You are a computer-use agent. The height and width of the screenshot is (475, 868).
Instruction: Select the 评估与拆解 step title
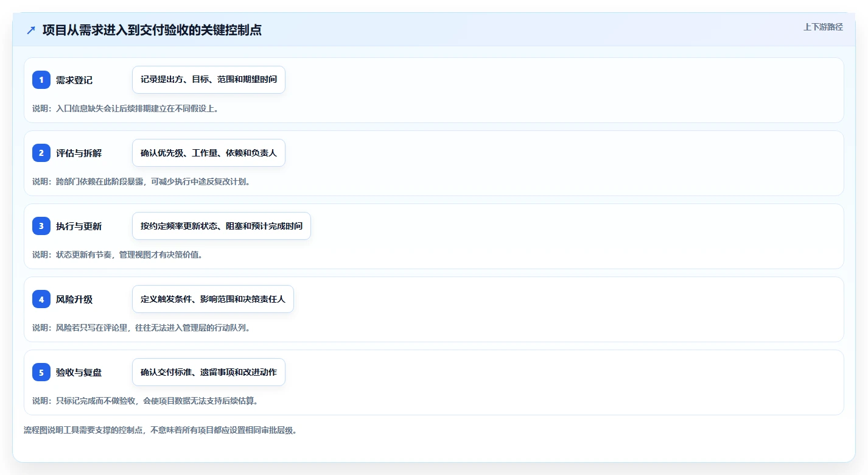[x=79, y=153]
